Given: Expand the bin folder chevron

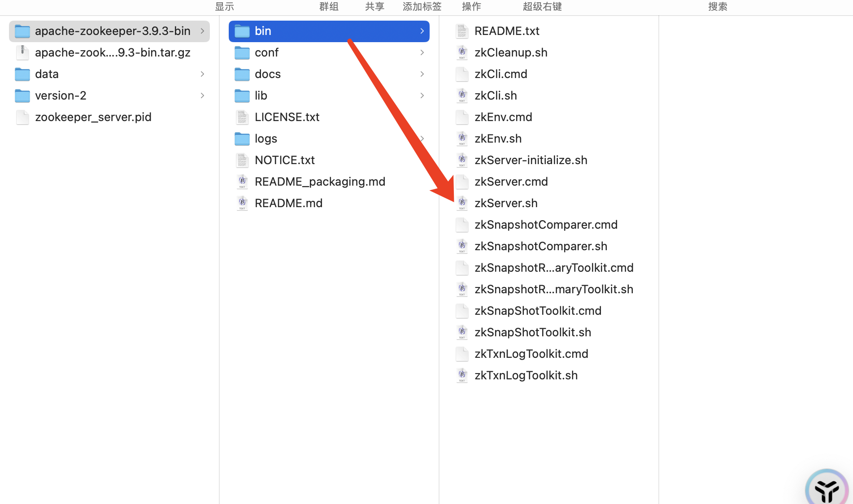Looking at the screenshot, I should coord(422,31).
